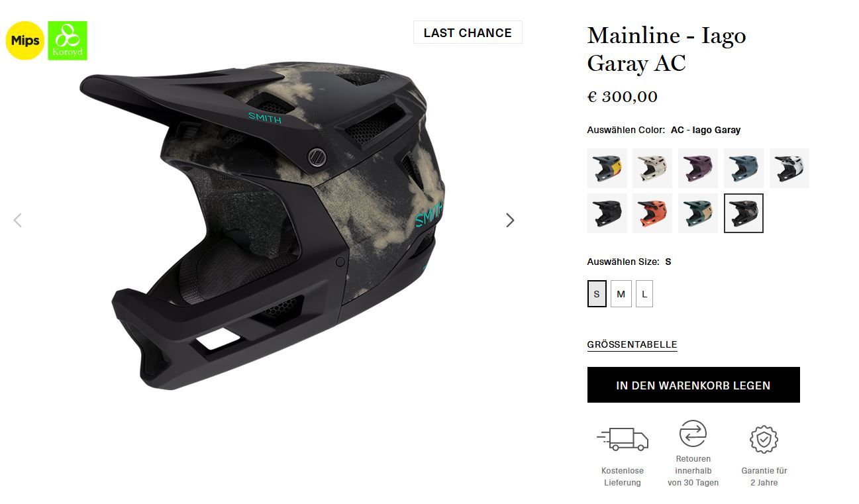
Task: Click the LAST CHANCE label badge
Action: (468, 32)
